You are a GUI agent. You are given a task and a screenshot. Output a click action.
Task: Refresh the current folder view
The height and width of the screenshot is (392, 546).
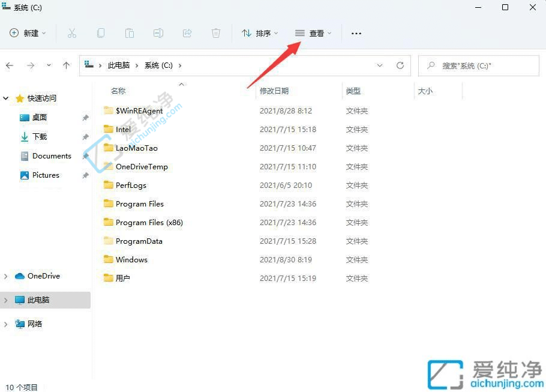[x=400, y=65]
